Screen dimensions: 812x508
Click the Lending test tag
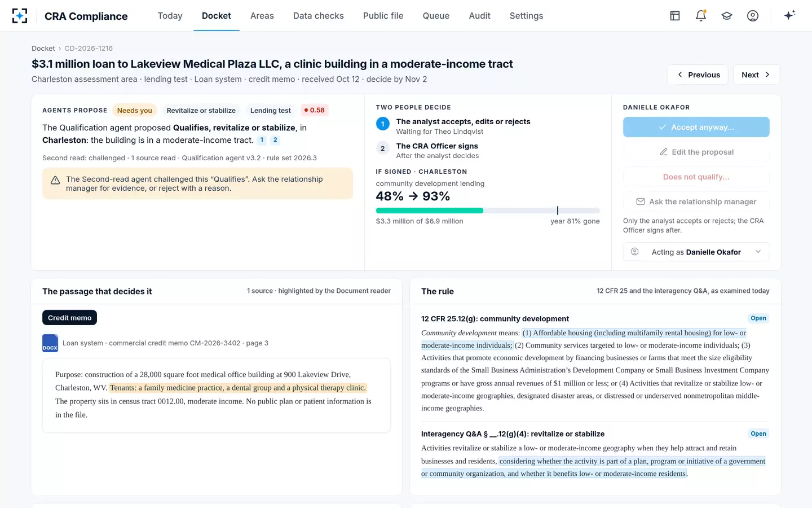pyautogui.click(x=271, y=110)
